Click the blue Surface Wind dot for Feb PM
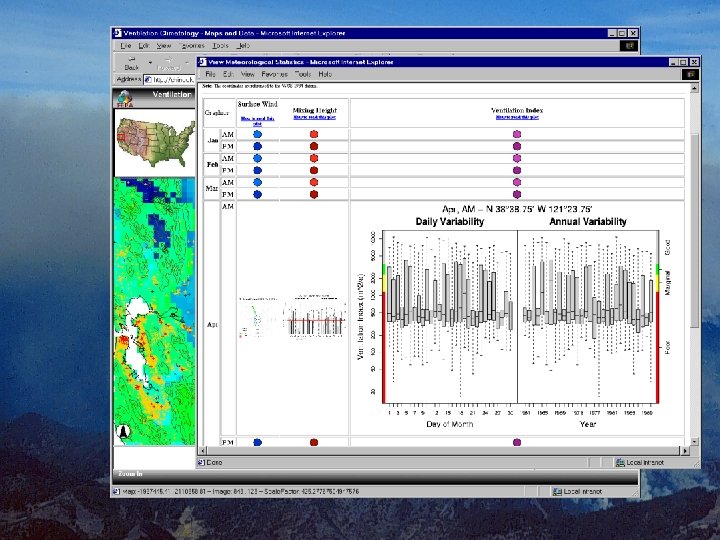 click(257, 170)
